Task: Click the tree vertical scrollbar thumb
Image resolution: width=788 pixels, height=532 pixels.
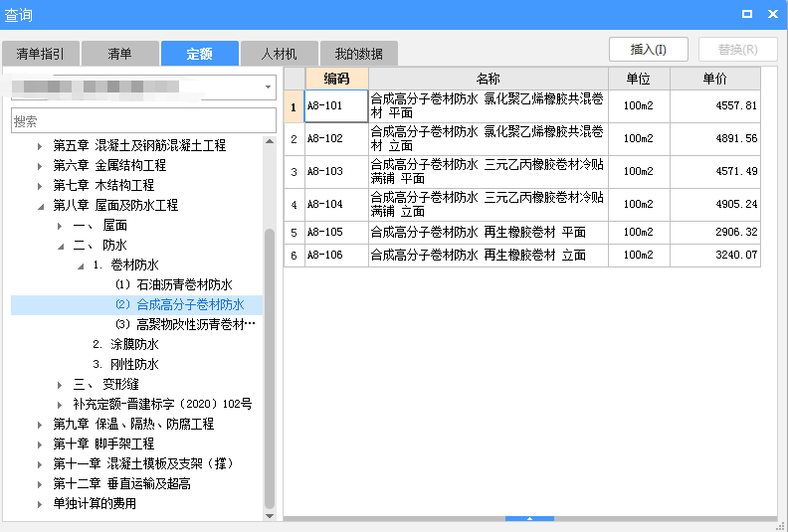Action: pos(270,369)
